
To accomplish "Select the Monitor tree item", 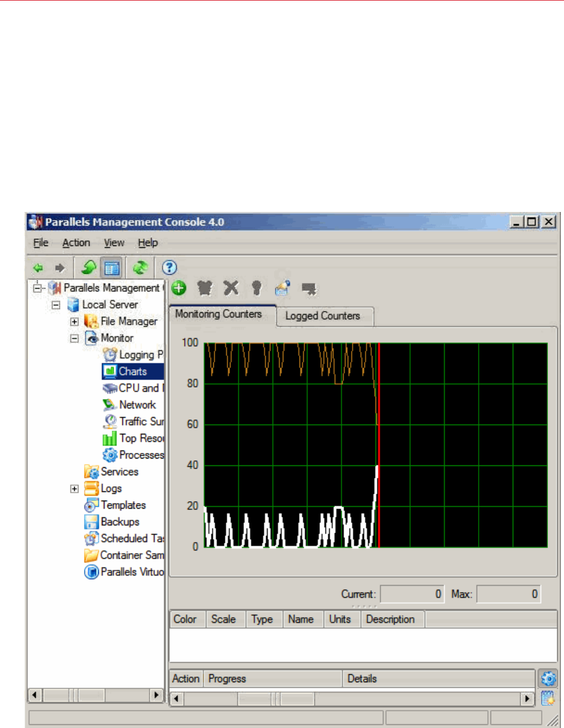I will pos(117,338).
